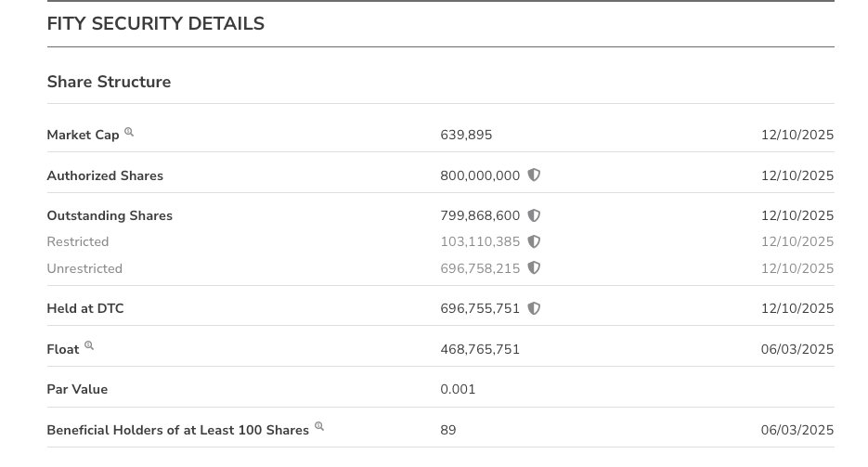The height and width of the screenshot is (467, 868).
Task: Click the Market Cap value 639,895
Action: [466, 135]
